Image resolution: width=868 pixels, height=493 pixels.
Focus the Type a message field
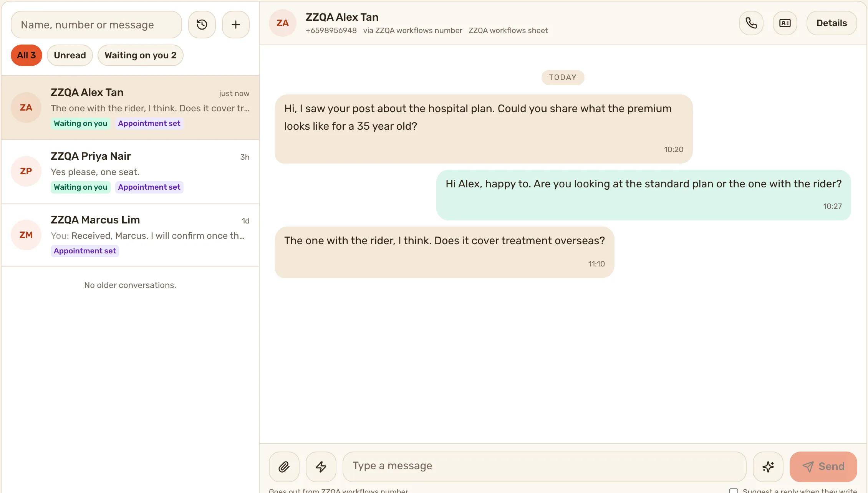tap(545, 467)
